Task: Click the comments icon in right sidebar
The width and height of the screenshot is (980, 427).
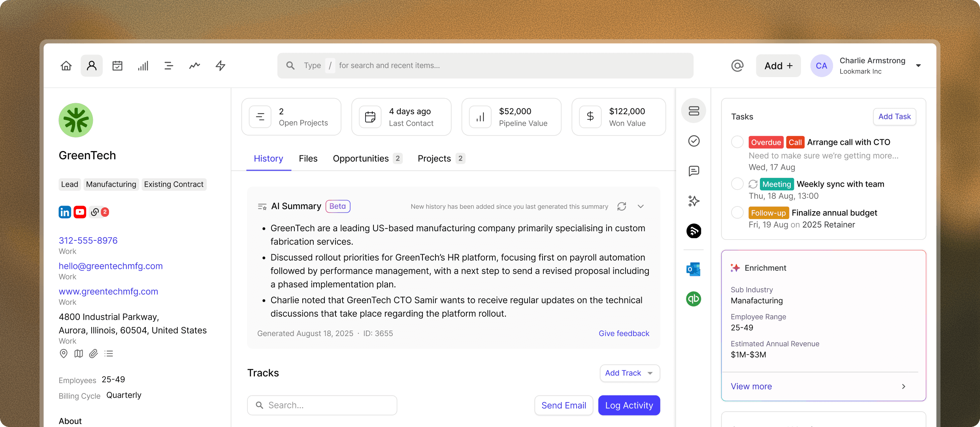Action: (694, 171)
